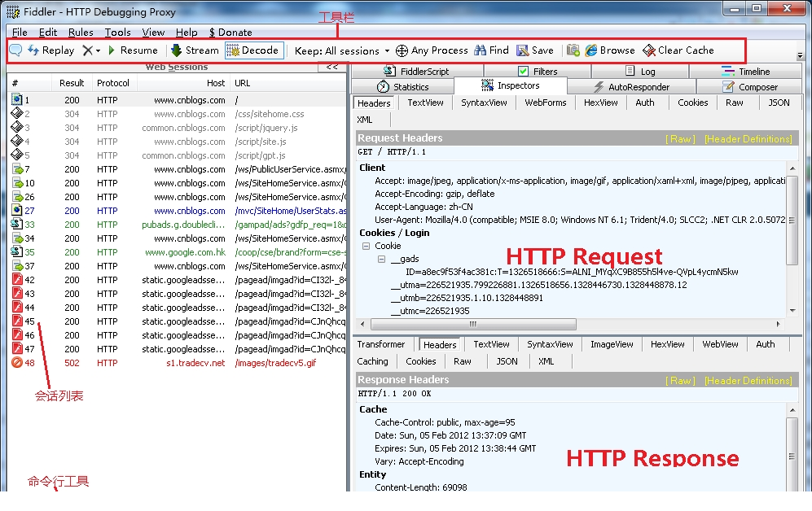Collapse the Cookie tree node
This screenshot has height=511, width=812.
[x=366, y=247]
